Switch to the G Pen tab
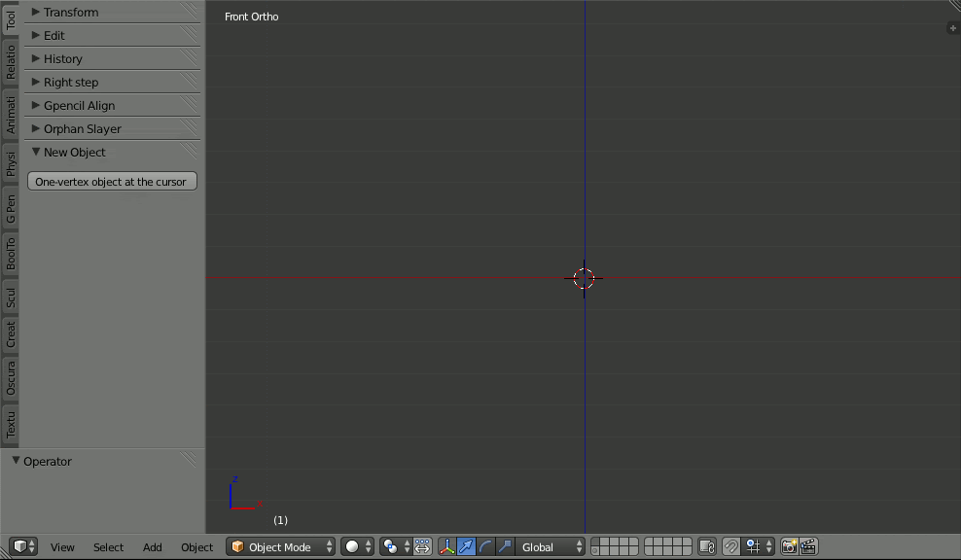Screen dimensions: 961x560 [11, 208]
